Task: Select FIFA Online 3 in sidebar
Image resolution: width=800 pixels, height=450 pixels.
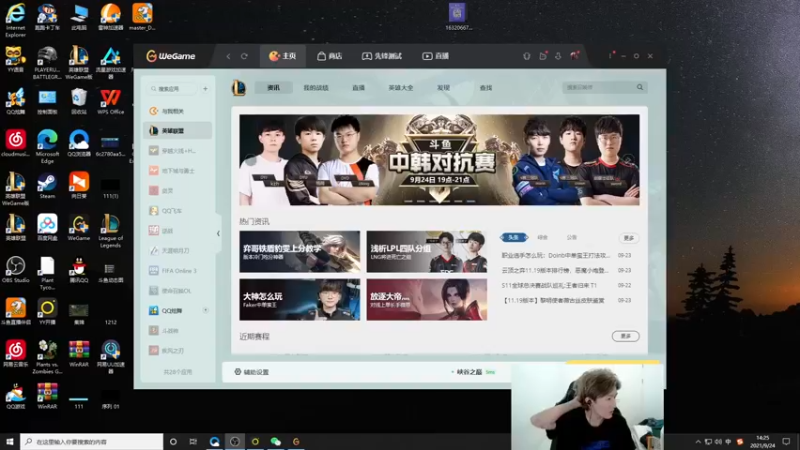Action: tap(178, 270)
